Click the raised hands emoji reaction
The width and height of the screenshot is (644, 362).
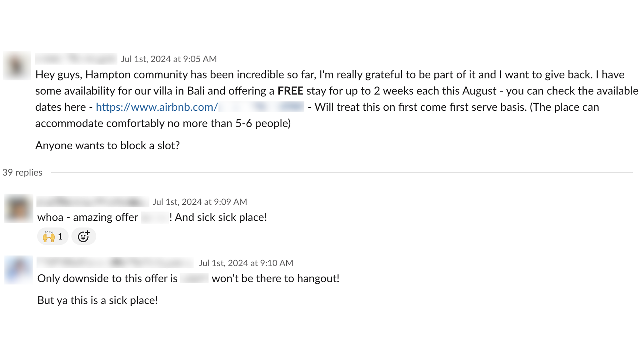53,237
